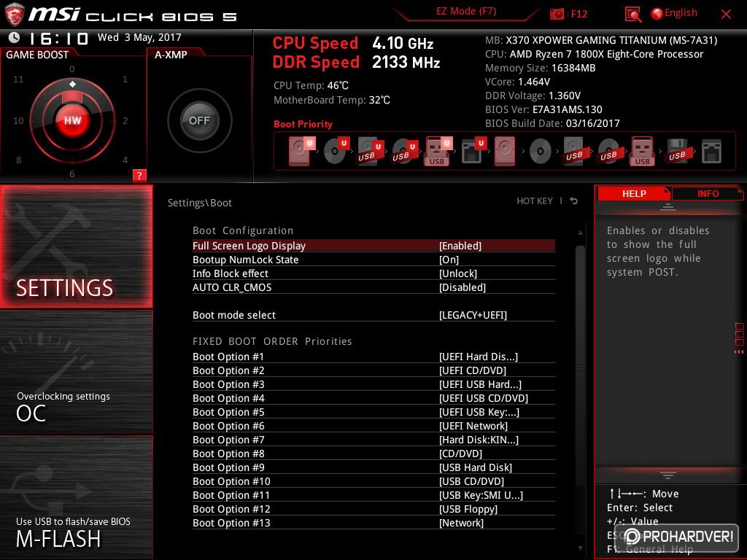Viewport: 747px width, 560px height.
Task: Open the M-FLASH section
Action: (x=76, y=497)
